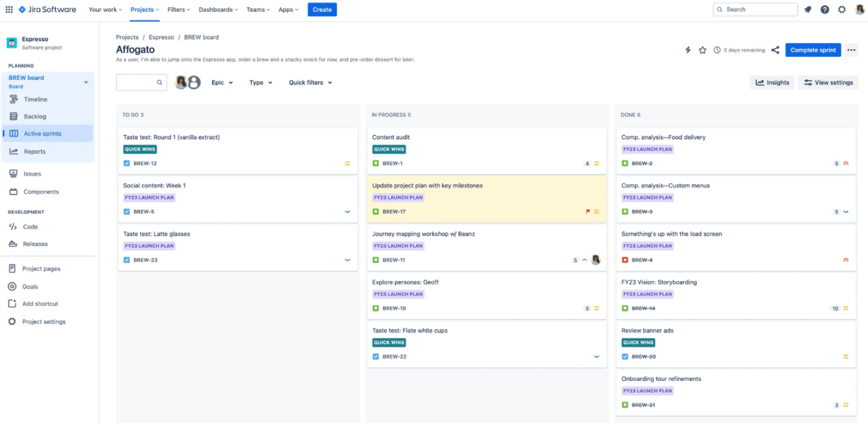Open the more options ellipsis menu
868x423 pixels.
[x=851, y=50]
